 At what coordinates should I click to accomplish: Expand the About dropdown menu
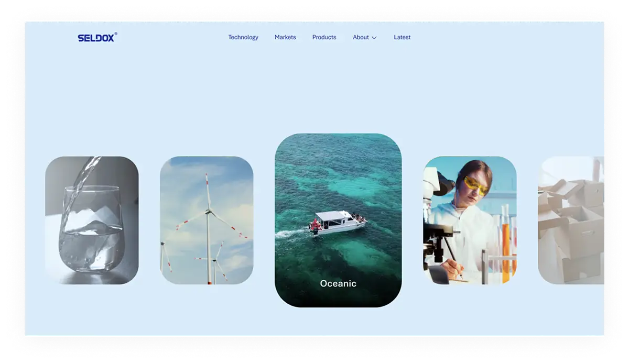click(365, 37)
